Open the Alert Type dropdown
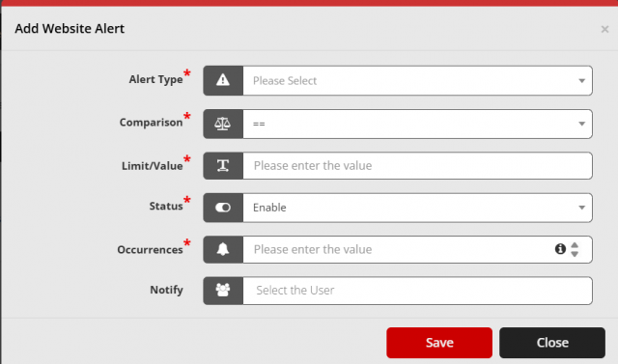 click(x=417, y=80)
